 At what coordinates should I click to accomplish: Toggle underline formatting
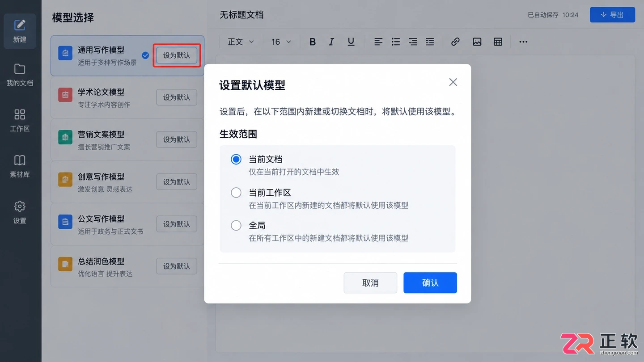(x=351, y=42)
